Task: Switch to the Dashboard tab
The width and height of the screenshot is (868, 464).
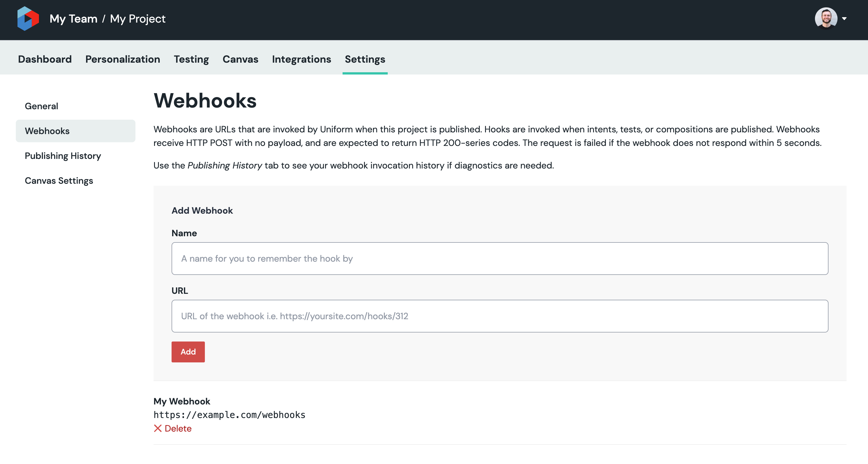Action: coord(45,59)
